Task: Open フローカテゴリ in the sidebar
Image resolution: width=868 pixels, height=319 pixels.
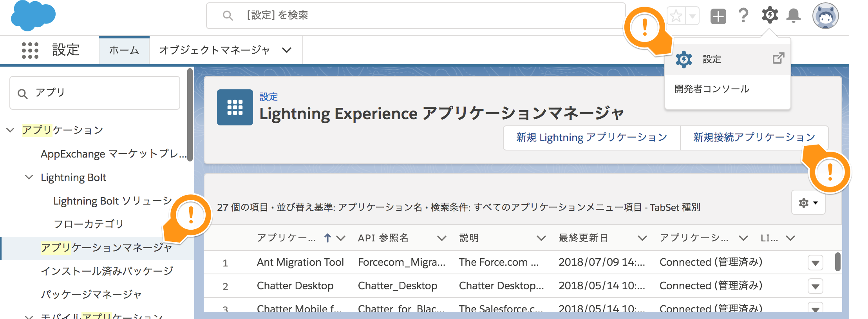Action: click(89, 224)
